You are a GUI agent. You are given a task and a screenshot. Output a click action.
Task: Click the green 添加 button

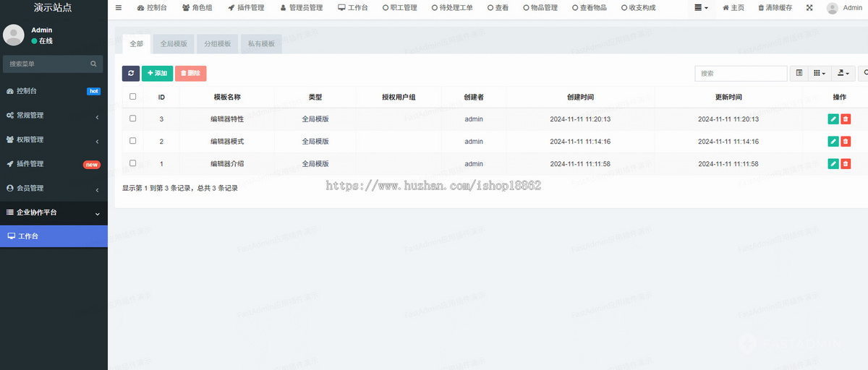[157, 73]
